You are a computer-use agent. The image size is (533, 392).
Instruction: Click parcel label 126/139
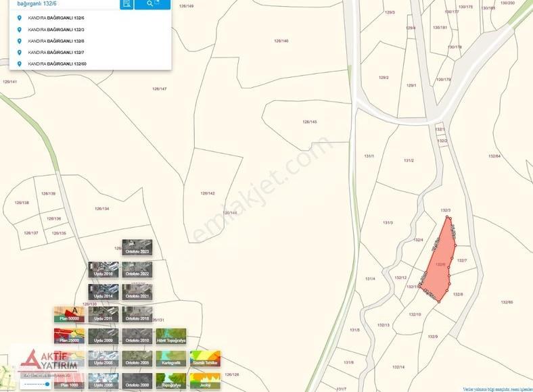point(48,193)
